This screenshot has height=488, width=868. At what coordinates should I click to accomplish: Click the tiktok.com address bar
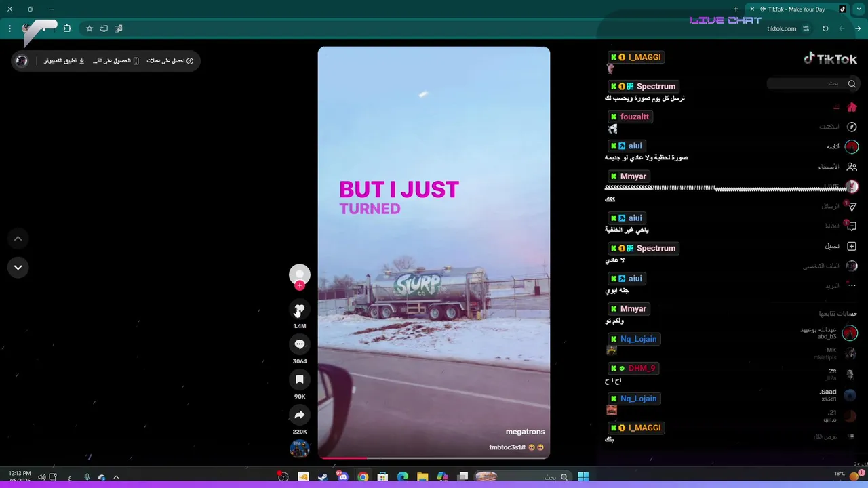tap(781, 28)
